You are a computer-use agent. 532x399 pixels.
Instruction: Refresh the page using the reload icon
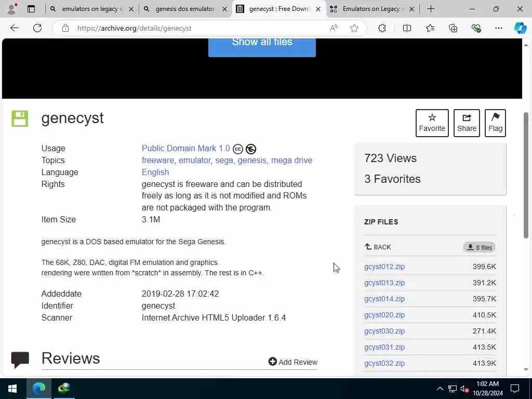(x=37, y=28)
